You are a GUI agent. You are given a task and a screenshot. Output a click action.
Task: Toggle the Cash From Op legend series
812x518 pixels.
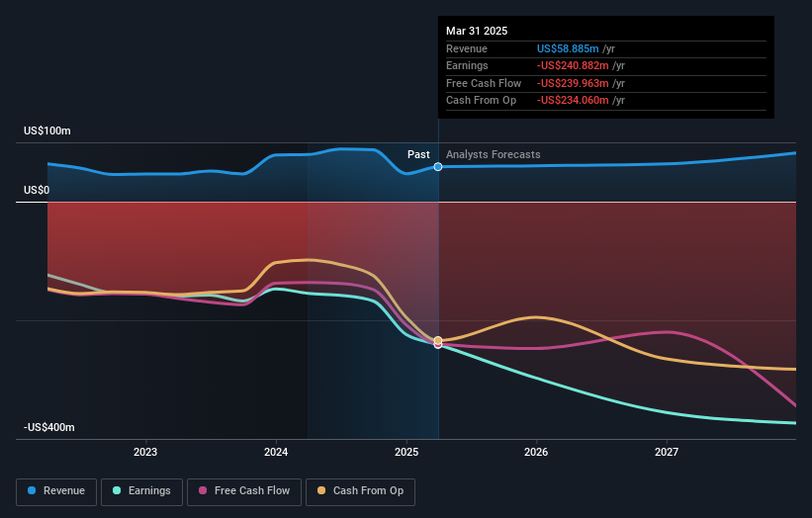coord(360,491)
